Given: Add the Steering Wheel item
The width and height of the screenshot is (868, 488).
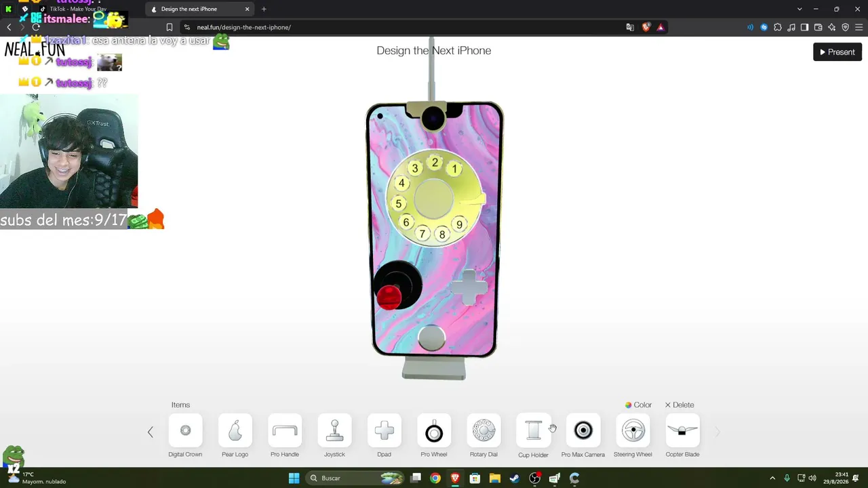Looking at the screenshot, I should coord(633,431).
